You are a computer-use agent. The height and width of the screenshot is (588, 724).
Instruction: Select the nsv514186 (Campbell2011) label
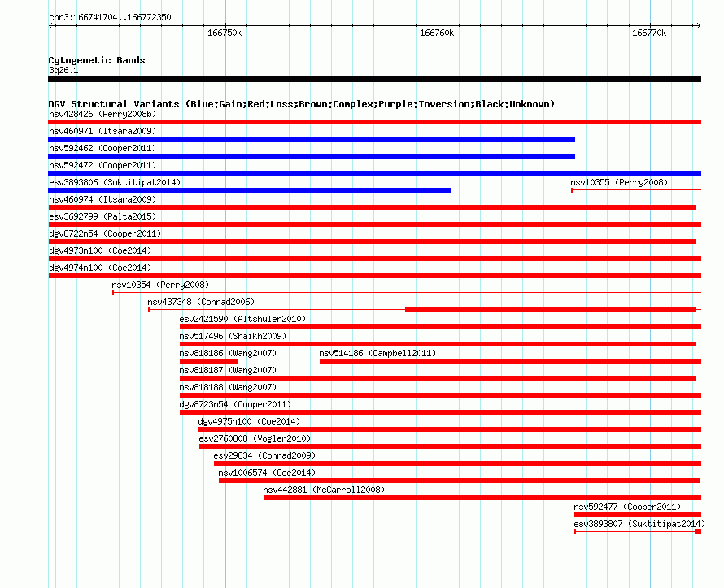(377, 353)
